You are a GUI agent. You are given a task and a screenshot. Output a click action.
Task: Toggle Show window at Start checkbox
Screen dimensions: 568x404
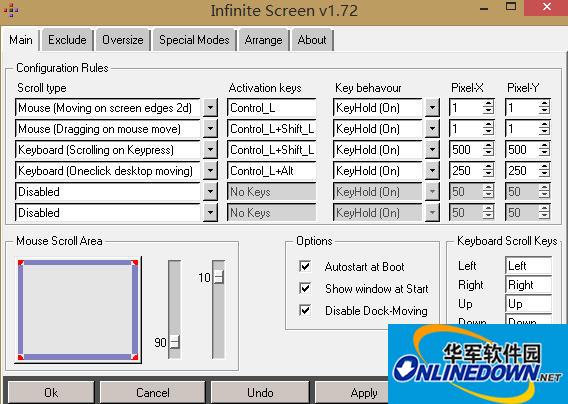(x=305, y=288)
